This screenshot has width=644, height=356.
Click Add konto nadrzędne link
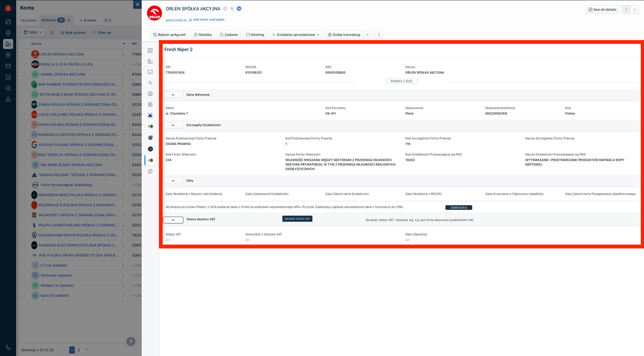coord(207,20)
